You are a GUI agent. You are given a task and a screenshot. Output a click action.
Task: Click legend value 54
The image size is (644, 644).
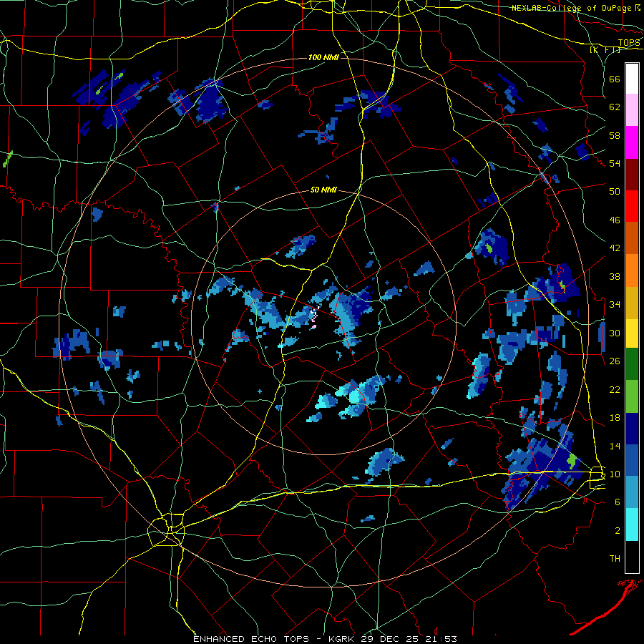point(615,163)
